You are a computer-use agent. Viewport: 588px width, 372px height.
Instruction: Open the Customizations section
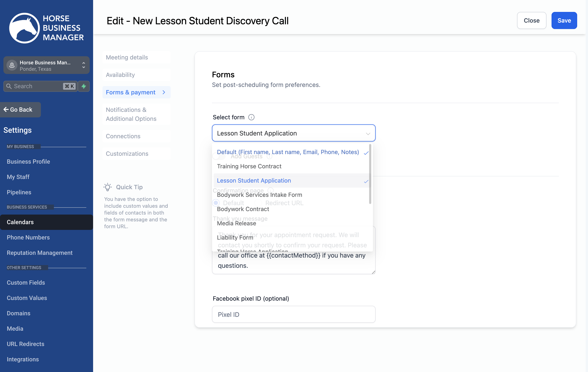click(x=137, y=154)
